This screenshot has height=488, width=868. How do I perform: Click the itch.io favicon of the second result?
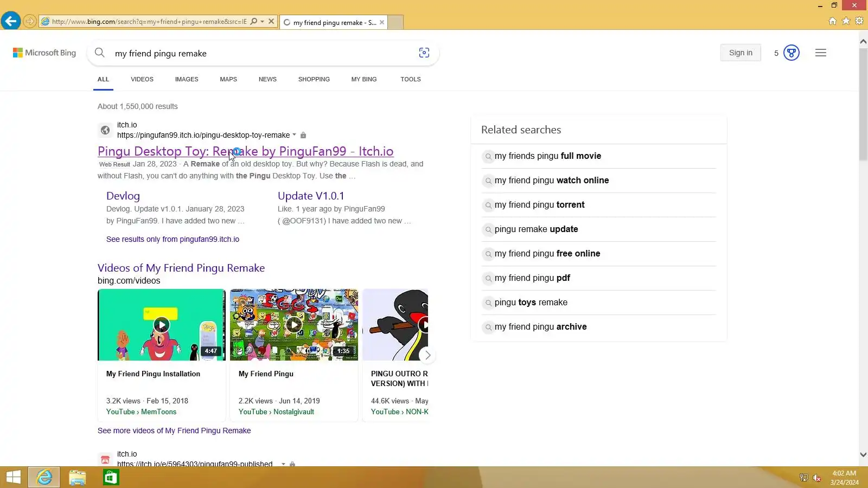105,459
